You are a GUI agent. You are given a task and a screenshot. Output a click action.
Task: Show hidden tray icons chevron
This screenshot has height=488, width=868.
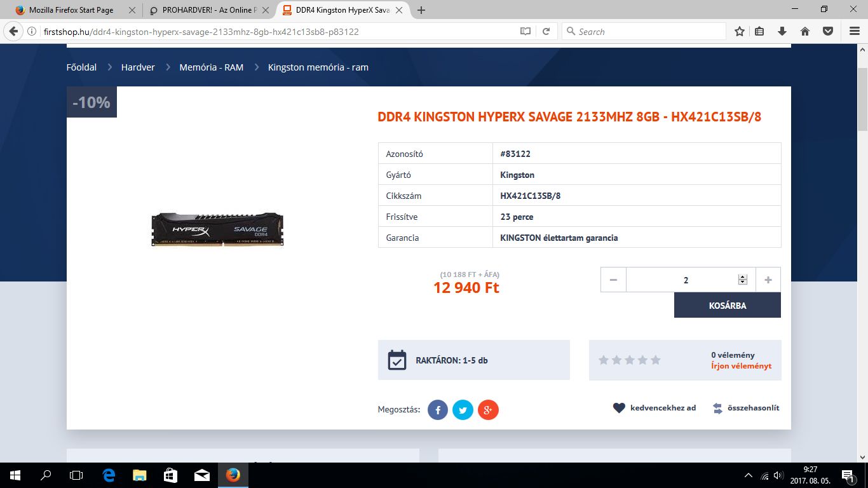pyautogui.click(x=749, y=475)
